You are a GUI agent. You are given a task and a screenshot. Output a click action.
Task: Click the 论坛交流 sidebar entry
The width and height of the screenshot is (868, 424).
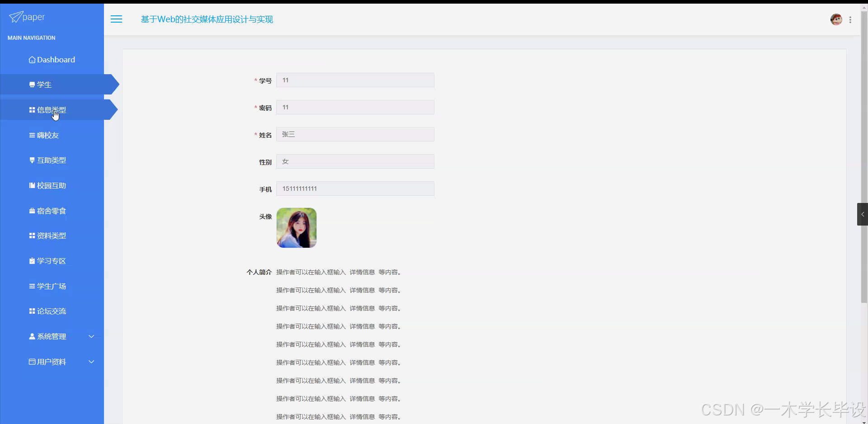coord(51,311)
